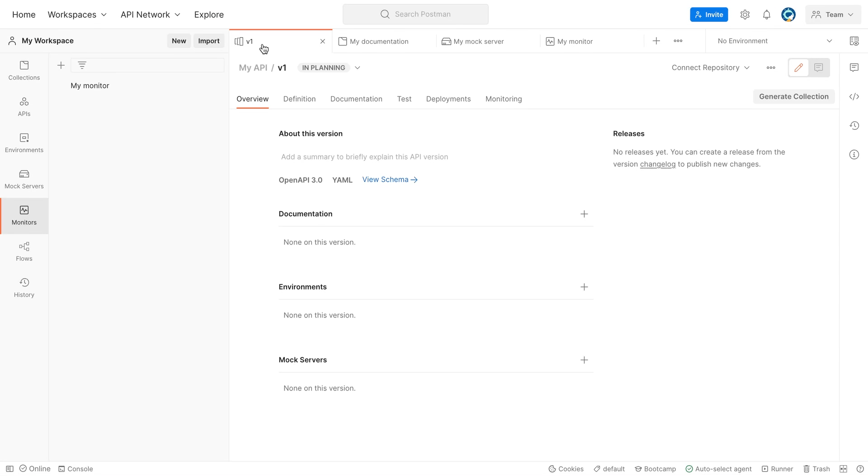This screenshot has height=476, width=868.
Task: Open the Collections sidebar panel
Action: tap(24, 70)
